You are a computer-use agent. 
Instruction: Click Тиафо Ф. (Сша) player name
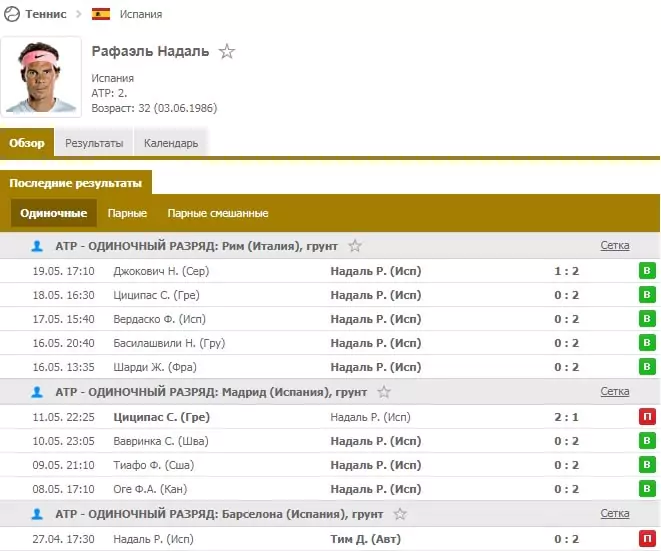(x=153, y=465)
